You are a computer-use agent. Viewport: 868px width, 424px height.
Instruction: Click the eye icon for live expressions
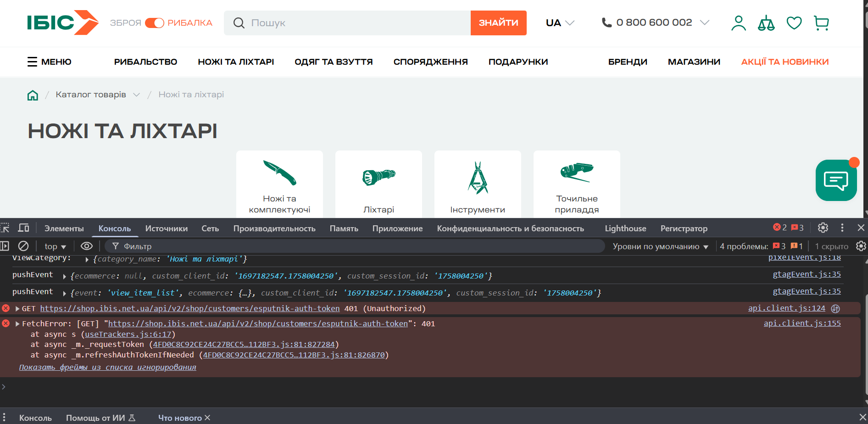click(87, 246)
